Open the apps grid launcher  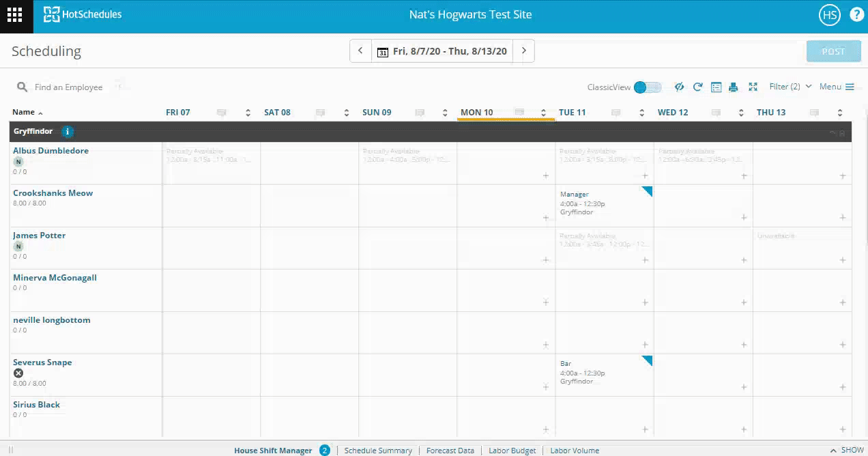15,15
